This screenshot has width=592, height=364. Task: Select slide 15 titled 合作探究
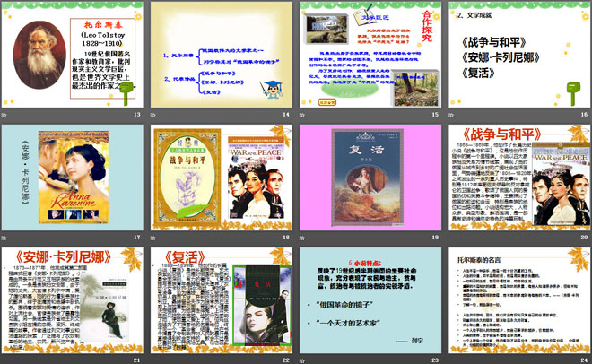click(x=370, y=55)
